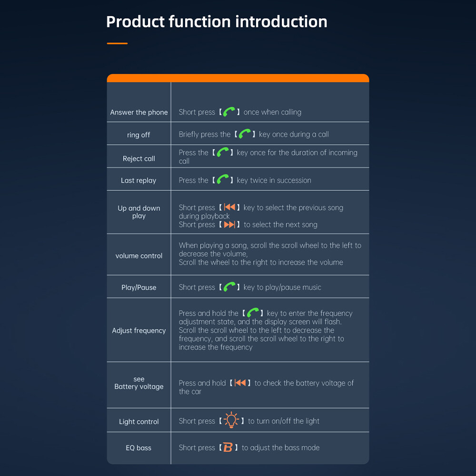Click the phone icon in Adjust frequency row

[x=252, y=313]
